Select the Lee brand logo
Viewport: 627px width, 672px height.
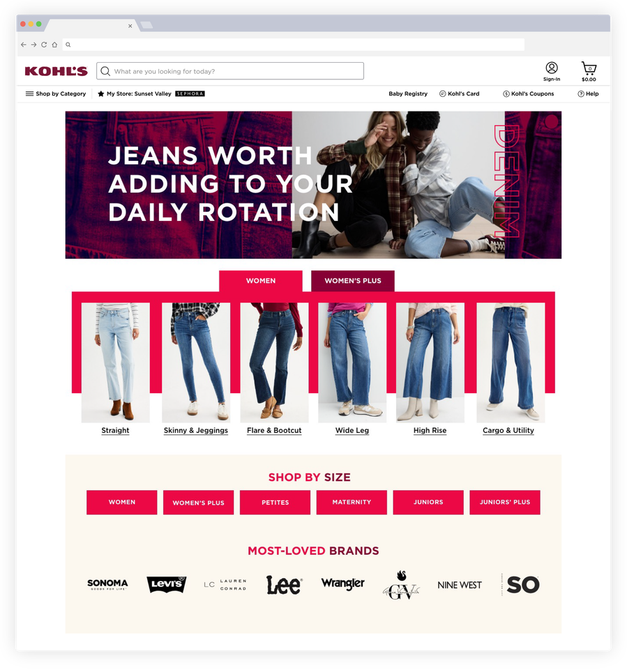pos(284,585)
